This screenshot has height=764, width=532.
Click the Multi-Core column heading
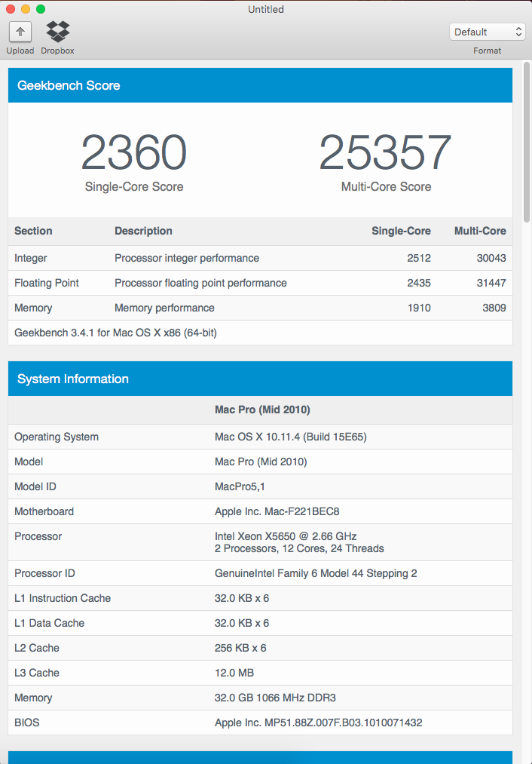pos(480,231)
